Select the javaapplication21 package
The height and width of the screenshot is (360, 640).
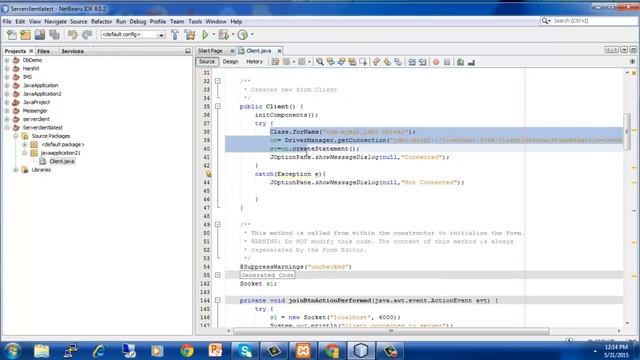click(60, 153)
